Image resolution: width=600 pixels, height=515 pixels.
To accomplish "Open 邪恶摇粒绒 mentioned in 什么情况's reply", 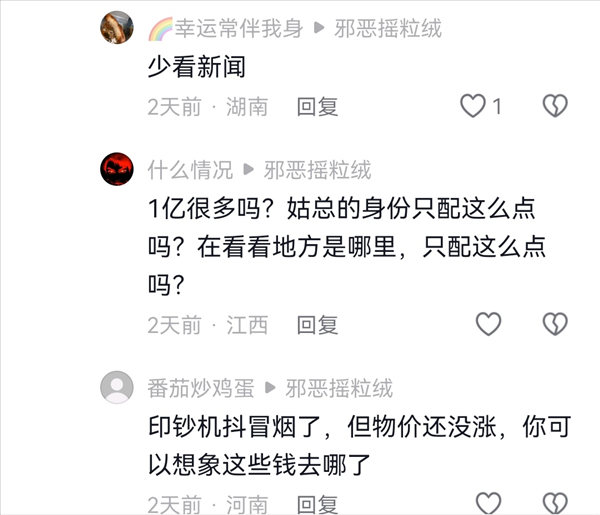I will 318,170.
